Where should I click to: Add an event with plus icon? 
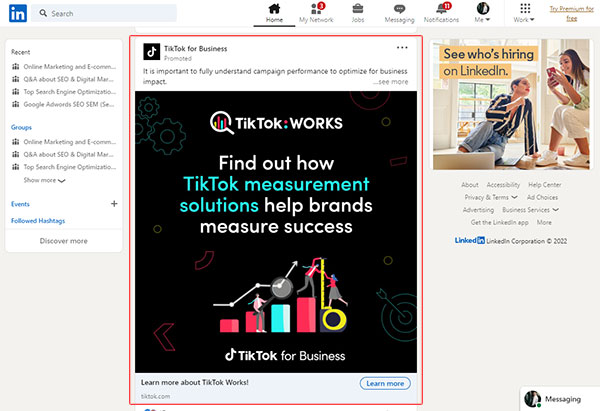(114, 204)
